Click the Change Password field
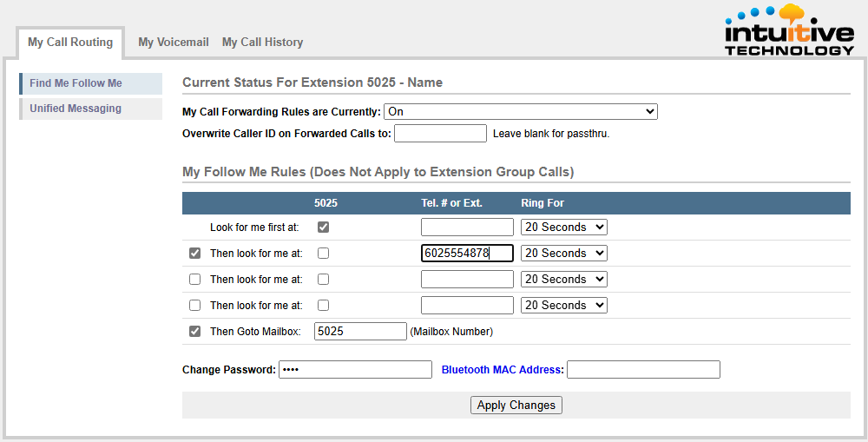This screenshot has width=868, height=442. point(355,369)
